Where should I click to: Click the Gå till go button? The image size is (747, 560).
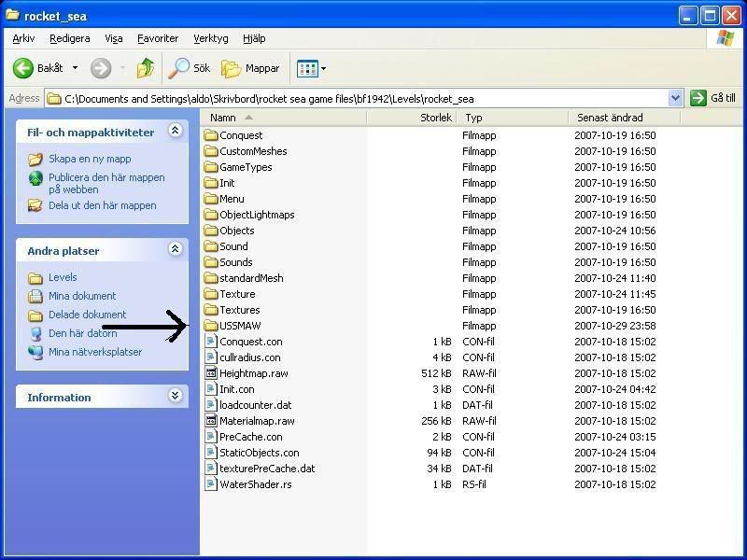click(x=712, y=98)
